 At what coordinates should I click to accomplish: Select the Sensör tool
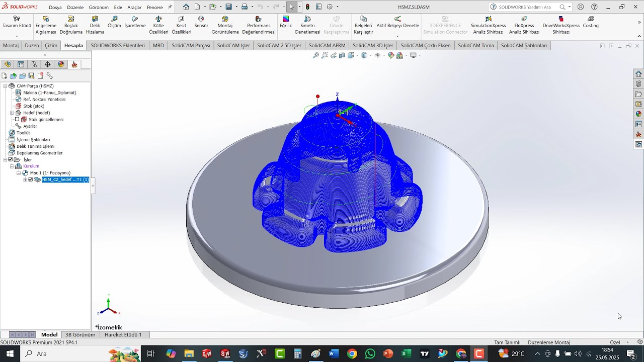201,22
